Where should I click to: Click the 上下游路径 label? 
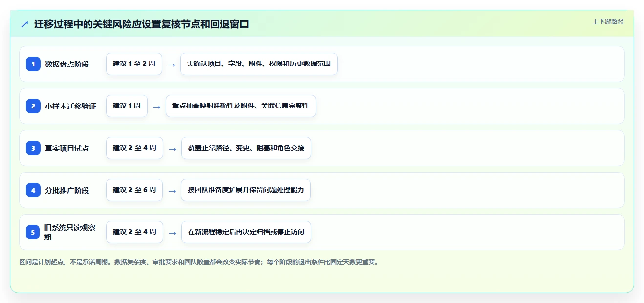click(608, 22)
